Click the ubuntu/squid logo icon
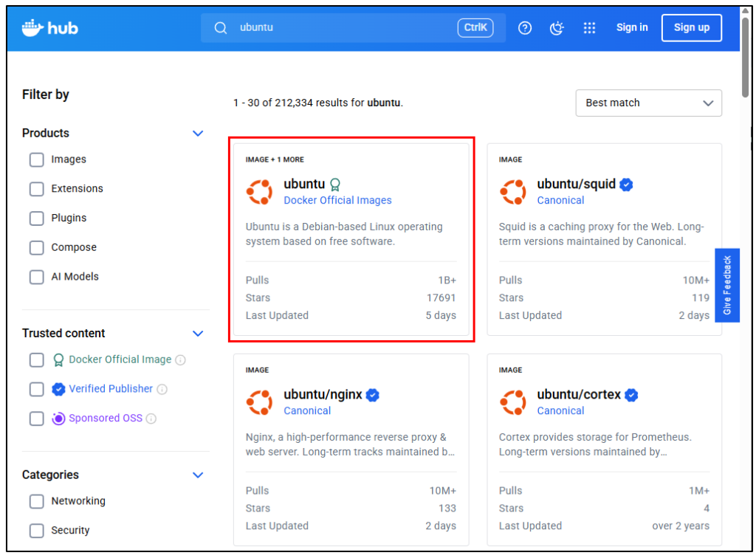Image resolution: width=756 pixels, height=558 pixels. [512, 192]
